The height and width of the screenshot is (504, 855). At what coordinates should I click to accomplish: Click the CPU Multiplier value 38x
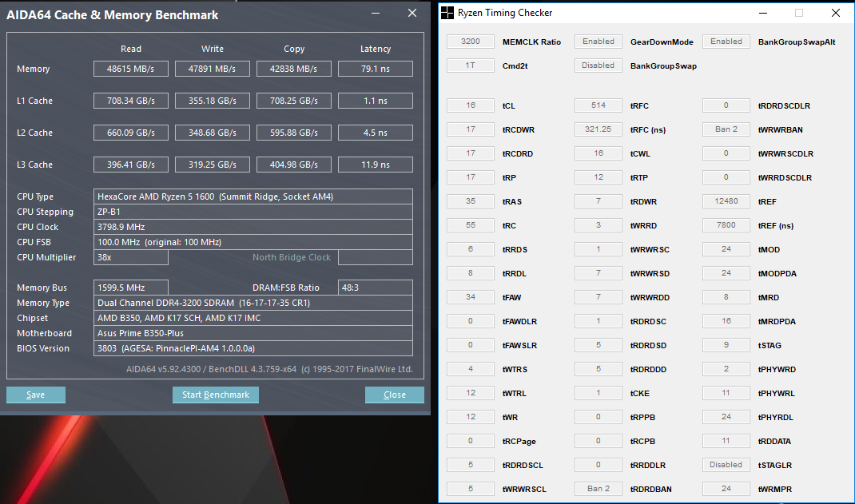pyautogui.click(x=131, y=257)
